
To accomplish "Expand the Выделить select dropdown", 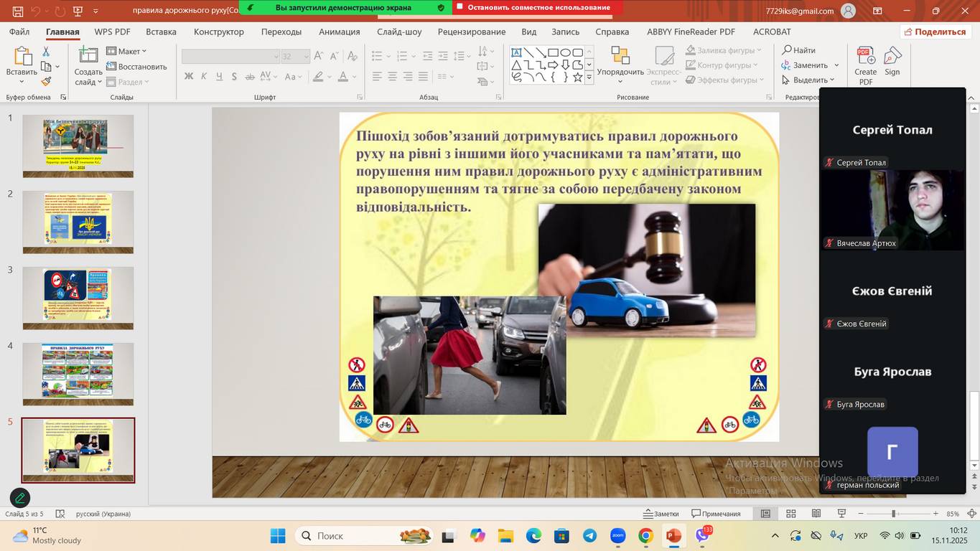I will [808, 80].
